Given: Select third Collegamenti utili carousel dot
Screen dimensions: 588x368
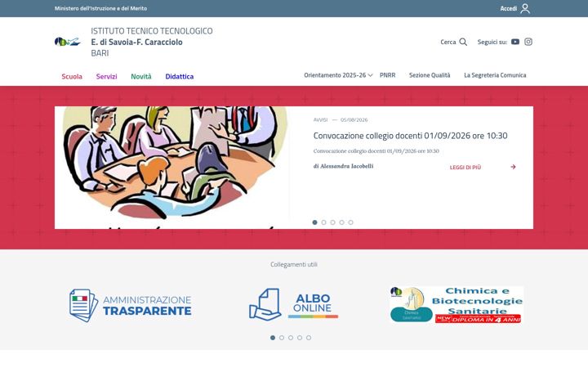Looking at the screenshot, I should pos(291,338).
